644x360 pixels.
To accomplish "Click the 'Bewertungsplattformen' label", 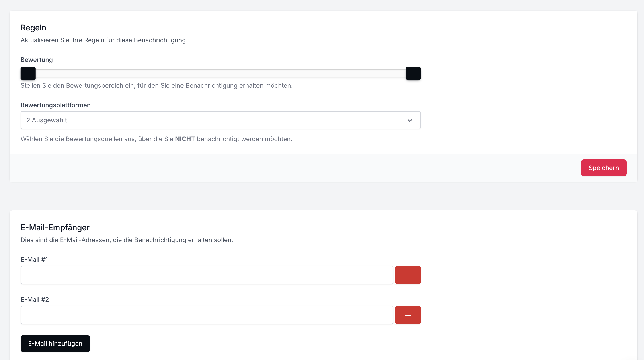I will [55, 105].
